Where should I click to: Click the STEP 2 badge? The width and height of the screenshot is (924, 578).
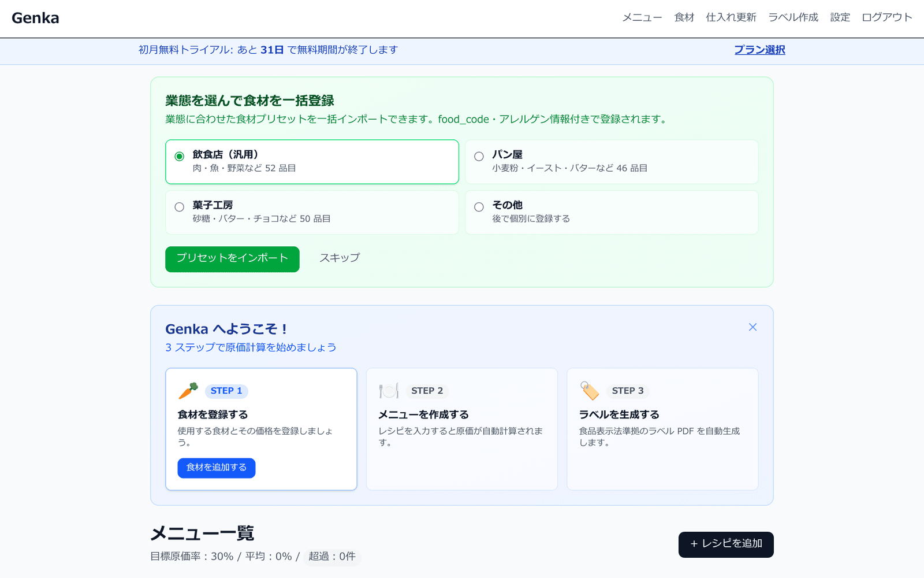click(x=427, y=391)
